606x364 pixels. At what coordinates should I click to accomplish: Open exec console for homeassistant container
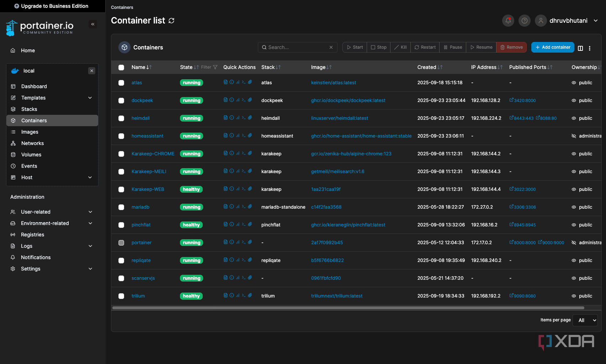[x=244, y=135]
